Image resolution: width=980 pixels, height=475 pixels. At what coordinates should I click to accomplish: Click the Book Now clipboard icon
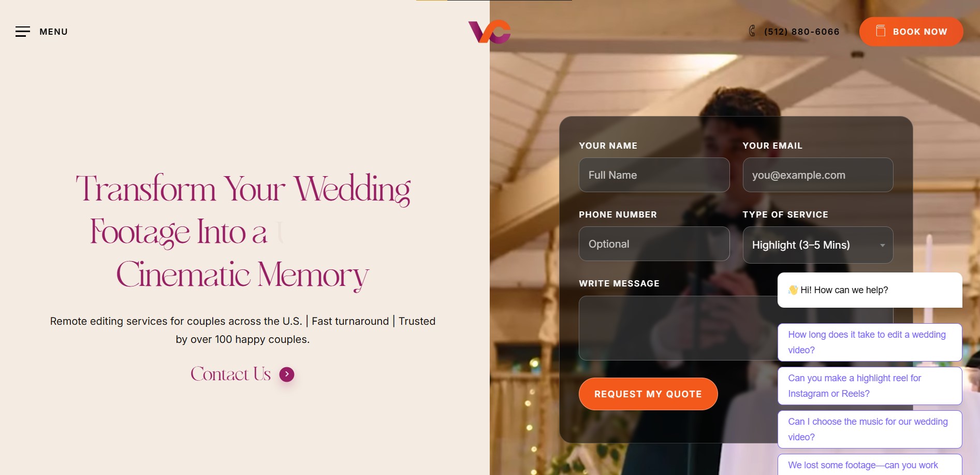click(x=881, y=31)
